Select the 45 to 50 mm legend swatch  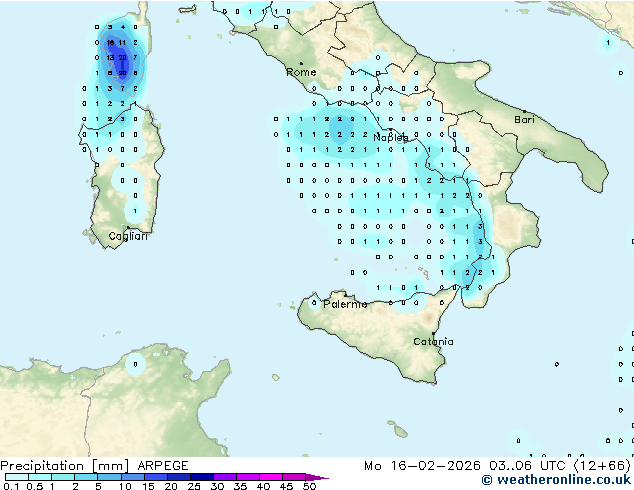(294, 477)
